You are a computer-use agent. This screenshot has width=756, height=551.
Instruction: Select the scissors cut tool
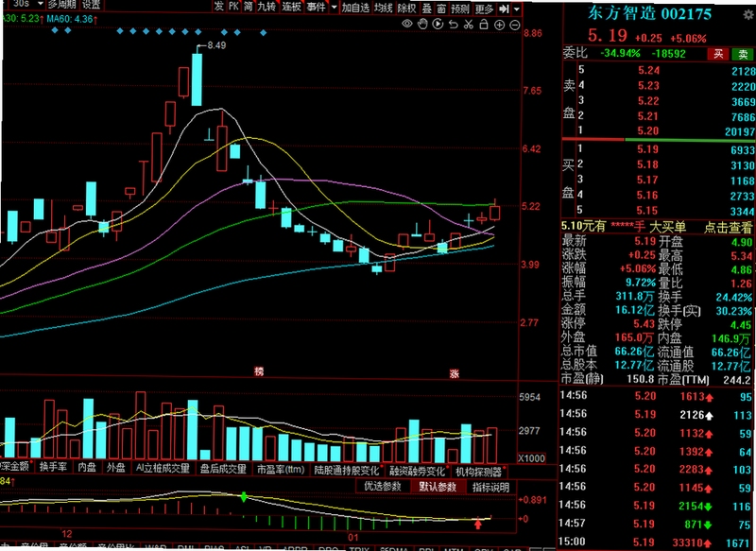click(468, 25)
